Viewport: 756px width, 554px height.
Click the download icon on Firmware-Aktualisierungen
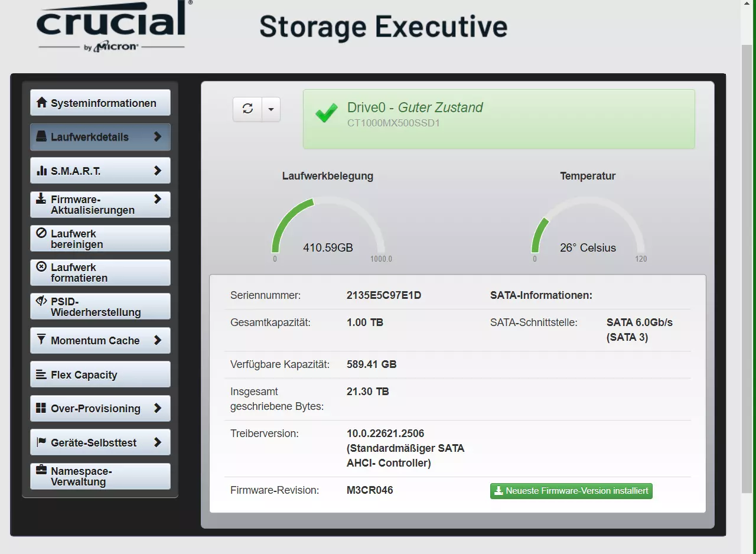[x=41, y=198]
